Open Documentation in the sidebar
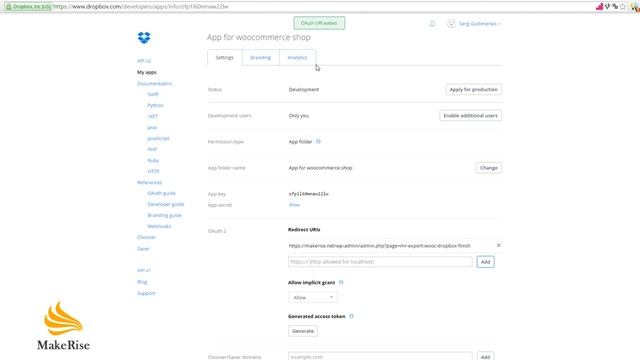This screenshot has width=640, height=360. (154, 83)
